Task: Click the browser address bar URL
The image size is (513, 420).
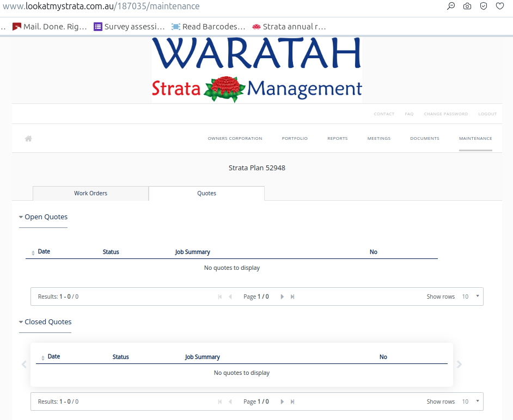Action: (x=101, y=6)
